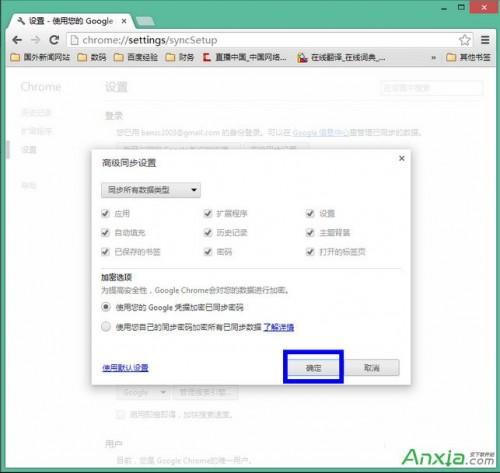Open the 同步所有数据类型 dropdown
500x473 pixels.
point(151,190)
